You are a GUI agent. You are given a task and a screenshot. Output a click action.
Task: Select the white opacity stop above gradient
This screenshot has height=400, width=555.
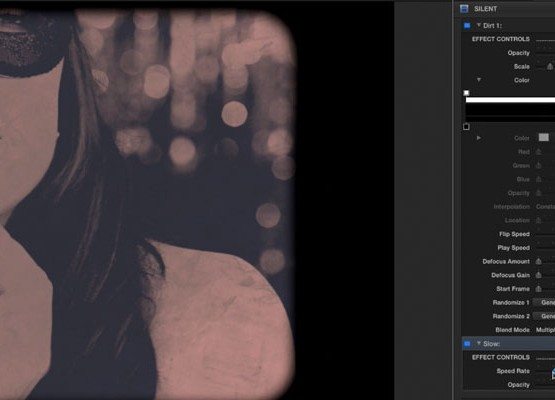click(x=466, y=93)
